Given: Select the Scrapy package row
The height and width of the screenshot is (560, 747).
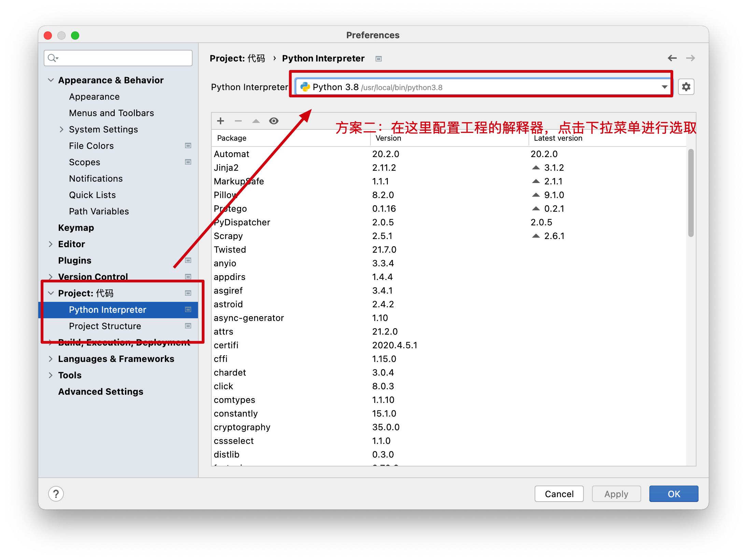Looking at the screenshot, I should click(228, 236).
